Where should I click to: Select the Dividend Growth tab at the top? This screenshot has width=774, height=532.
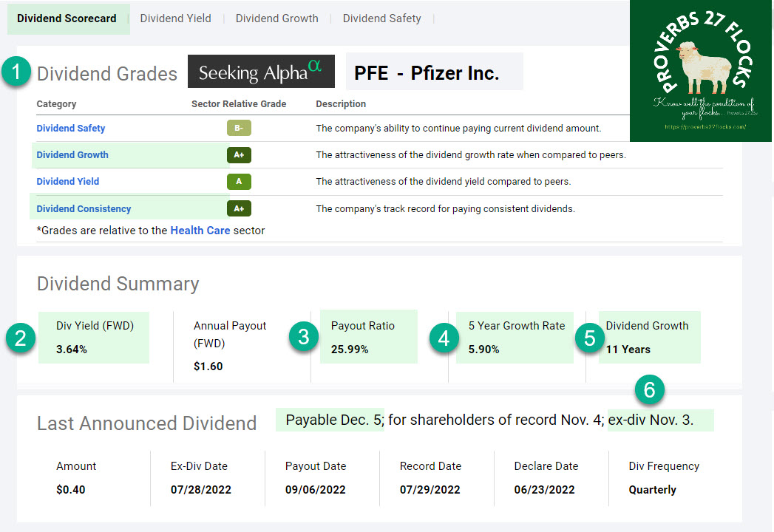[276, 18]
